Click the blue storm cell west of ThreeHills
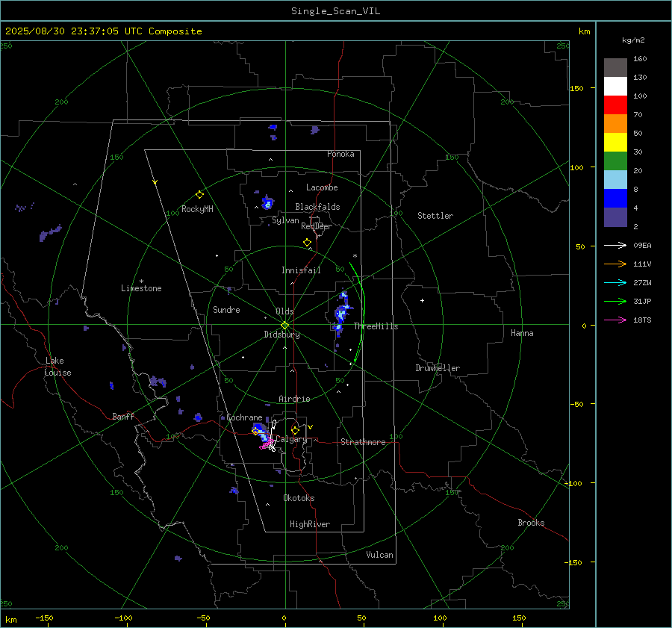672x628 pixels. point(341,313)
